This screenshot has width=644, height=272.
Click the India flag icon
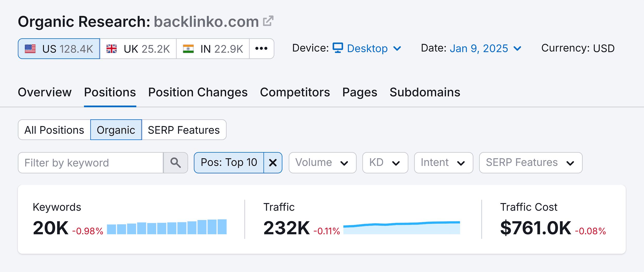click(x=188, y=49)
